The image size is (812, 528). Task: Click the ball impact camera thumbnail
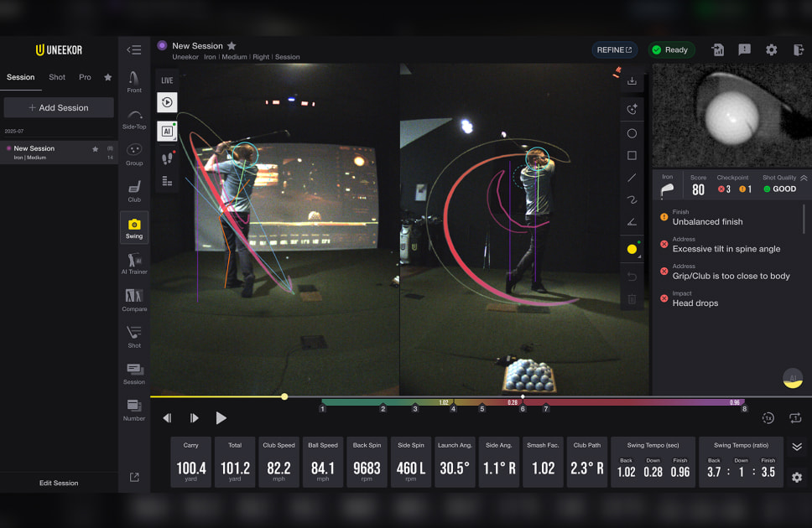tap(731, 115)
